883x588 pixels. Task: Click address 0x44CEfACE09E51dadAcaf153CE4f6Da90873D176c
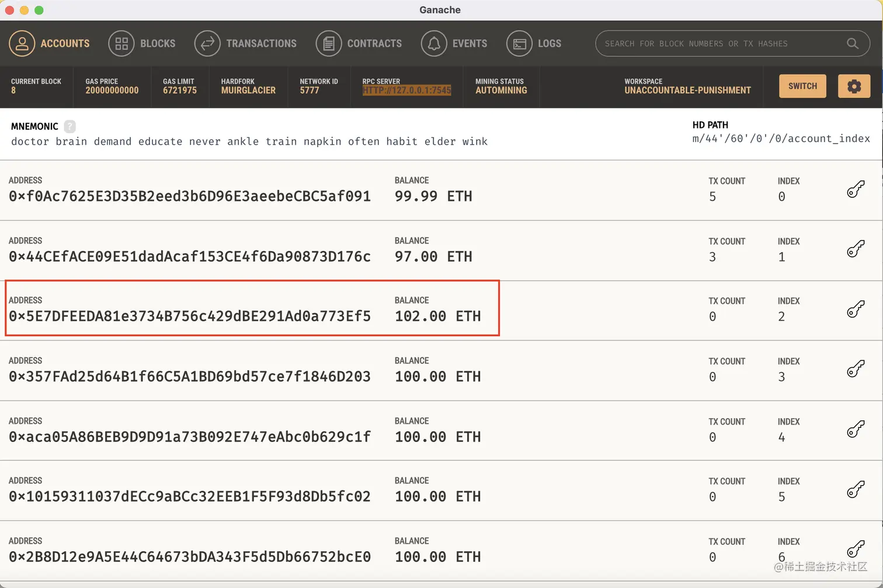[190, 256]
